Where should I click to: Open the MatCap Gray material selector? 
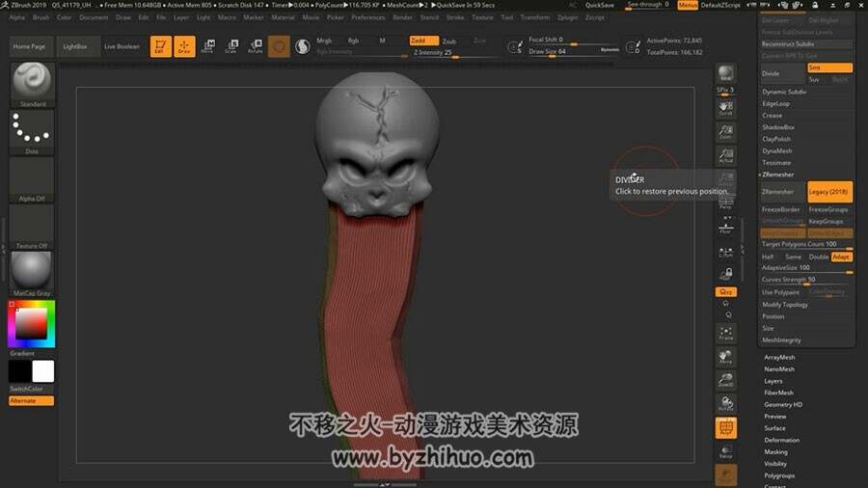click(32, 274)
